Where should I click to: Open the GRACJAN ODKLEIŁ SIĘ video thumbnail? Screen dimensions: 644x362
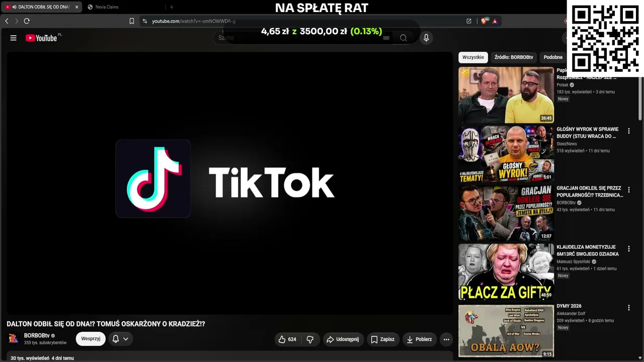coord(506,213)
